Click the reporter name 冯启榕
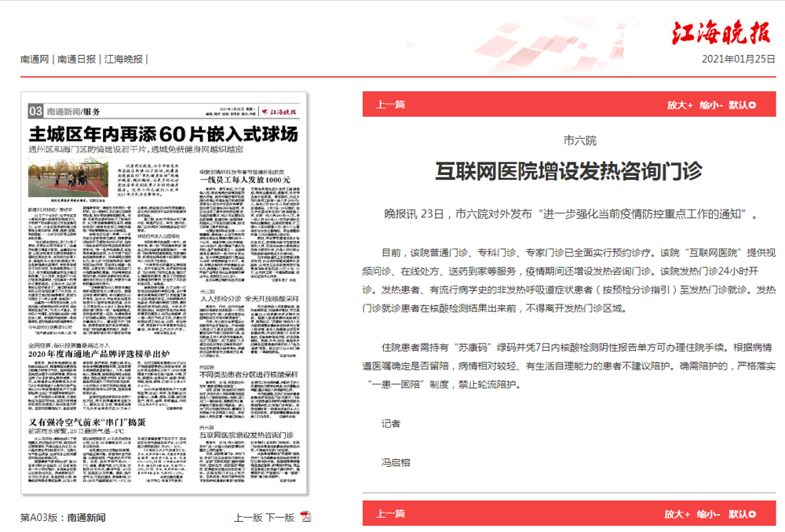The height and width of the screenshot is (532, 785). coord(396,462)
